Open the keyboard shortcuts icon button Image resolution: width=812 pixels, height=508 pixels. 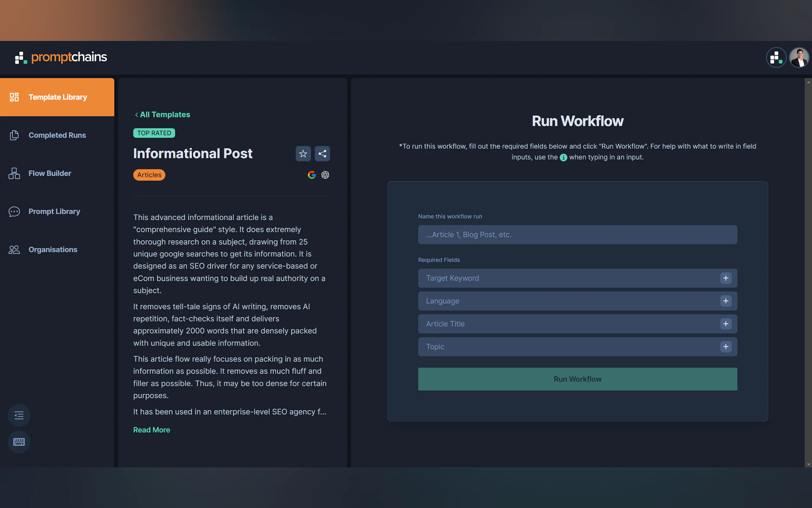pyautogui.click(x=19, y=442)
